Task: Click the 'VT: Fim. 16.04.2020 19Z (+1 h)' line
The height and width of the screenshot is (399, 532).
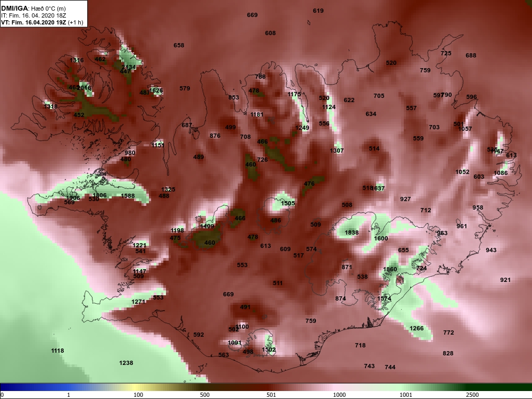Action: (x=42, y=22)
